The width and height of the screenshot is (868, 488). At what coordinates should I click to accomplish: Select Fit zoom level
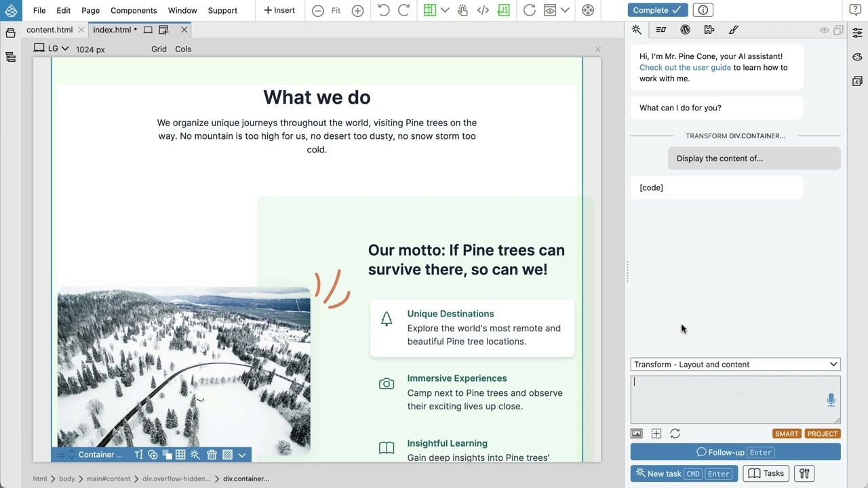[336, 10]
